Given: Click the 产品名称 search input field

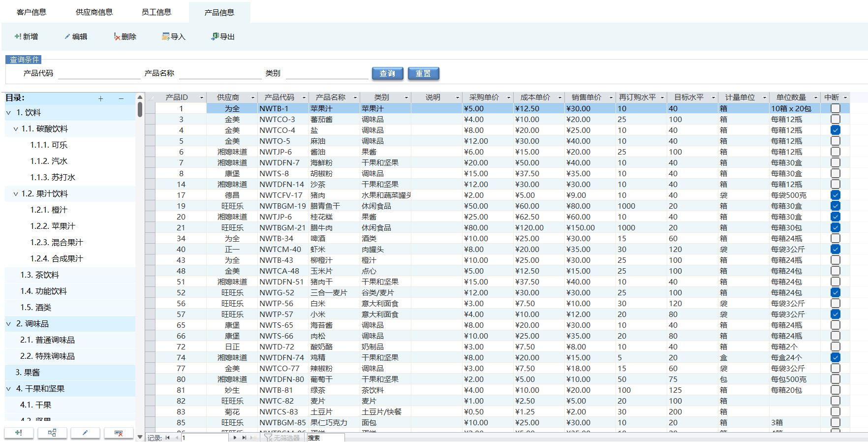Looking at the screenshot, I should [220, 73].
